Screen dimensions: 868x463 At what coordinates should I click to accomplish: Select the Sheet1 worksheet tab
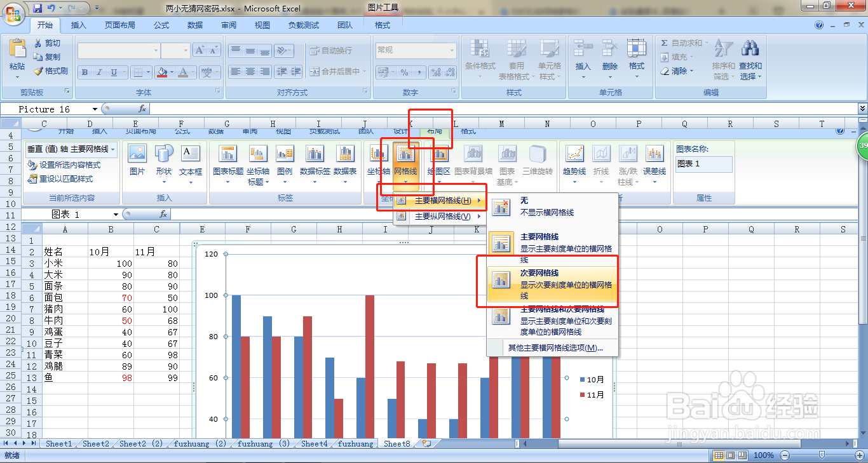59,443
